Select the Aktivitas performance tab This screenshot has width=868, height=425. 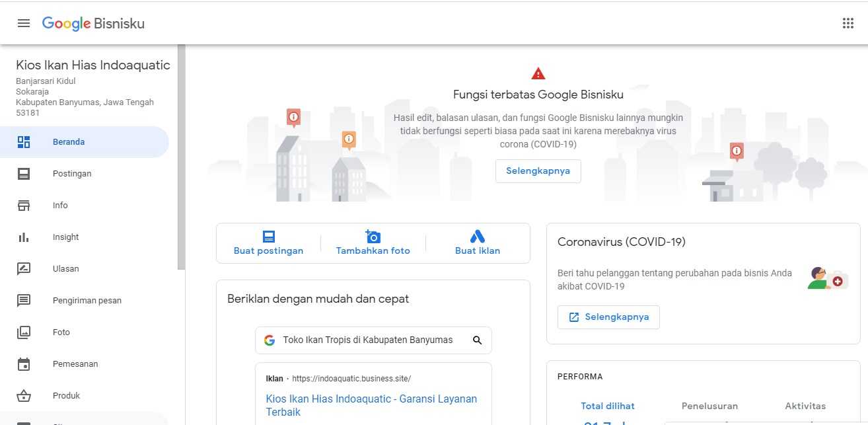(805, 406)
